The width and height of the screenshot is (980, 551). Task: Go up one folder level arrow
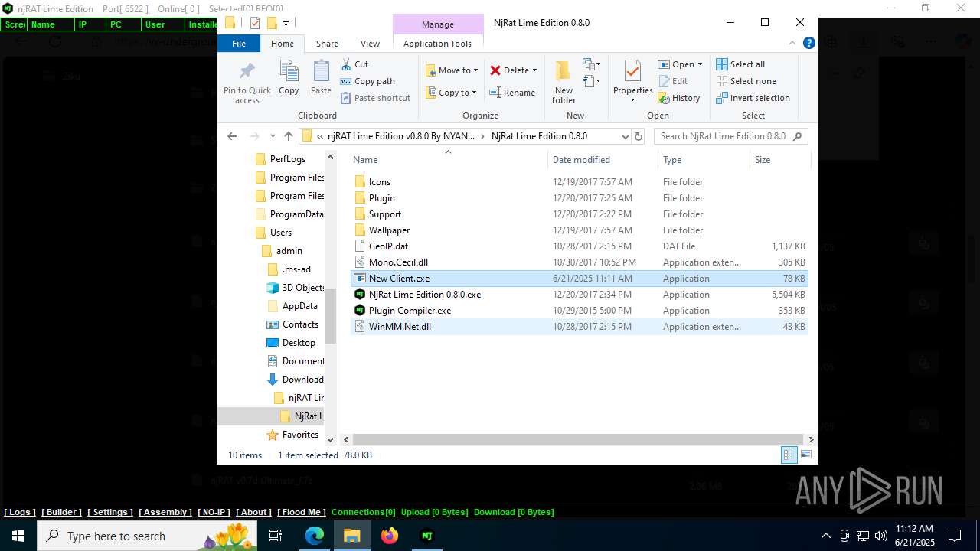click(288, 136)
